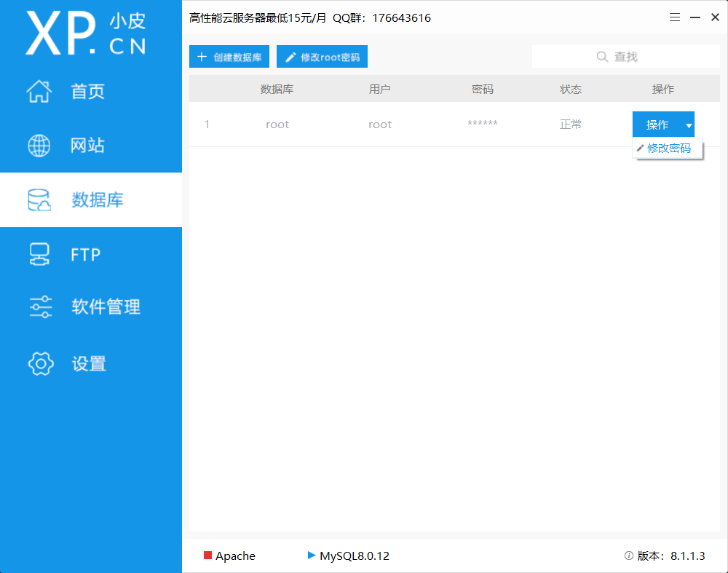Click the 查找 search field
The image size is (728, 573).
tap(626, 57)
